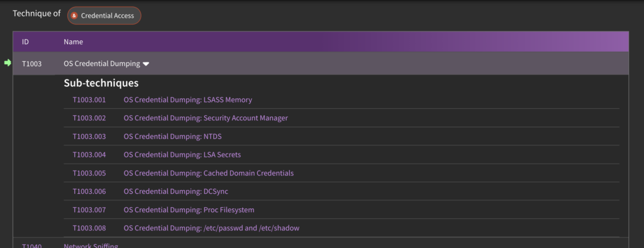
Task: Open sub-technique ID T1003.003
Action: coord(89,137)
